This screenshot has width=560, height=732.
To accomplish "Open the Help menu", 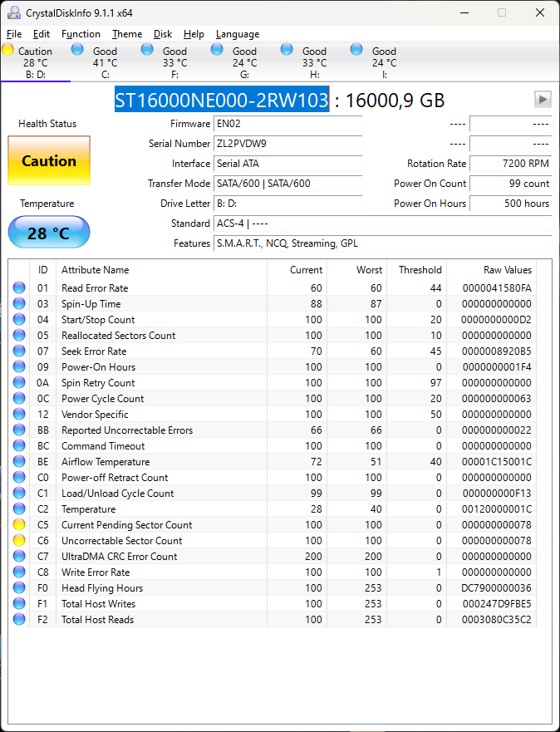I will 194,34.
